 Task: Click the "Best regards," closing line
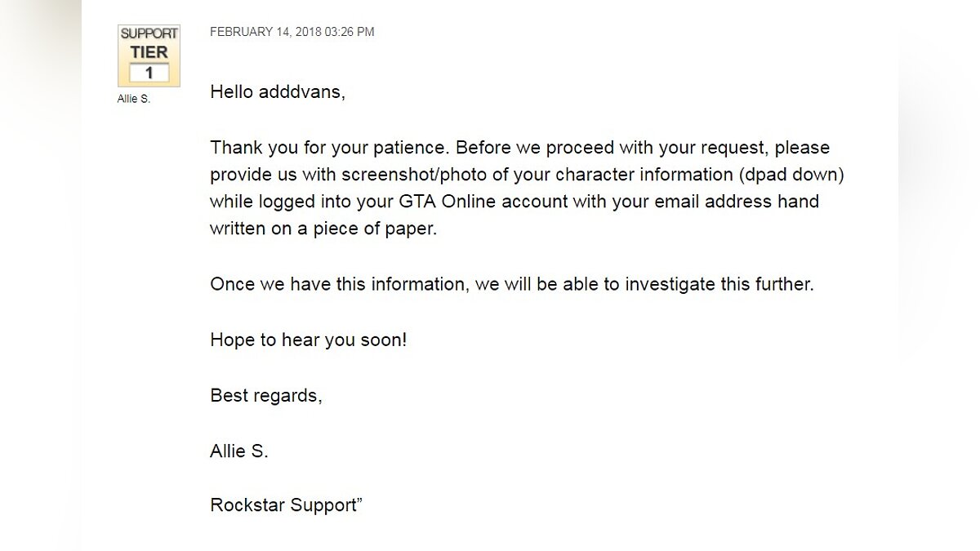point(266,395)
